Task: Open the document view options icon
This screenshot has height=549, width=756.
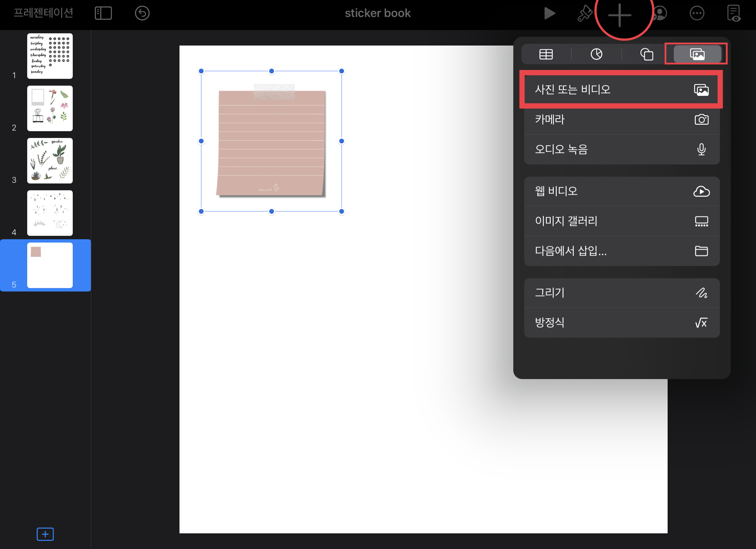Action: 734,14
